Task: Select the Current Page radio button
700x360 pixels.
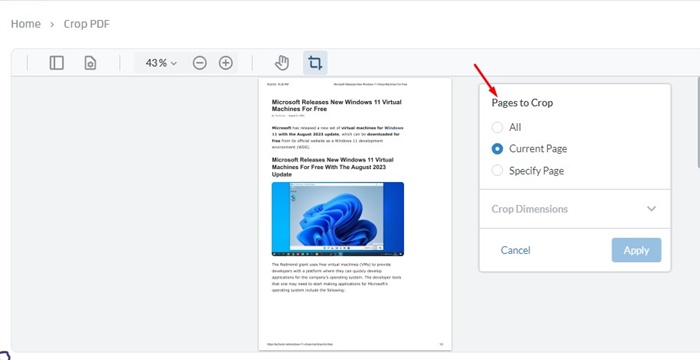Action: (x=497, y=149)
